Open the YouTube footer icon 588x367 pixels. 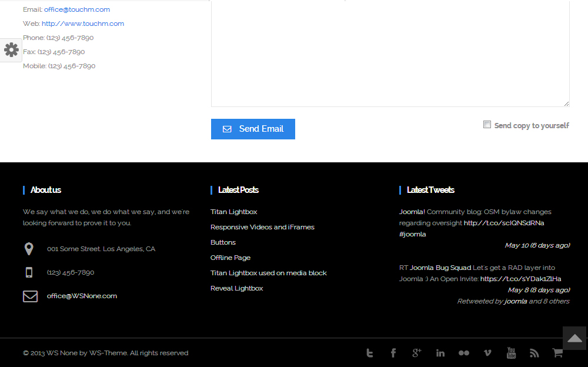click(x=511, y=353)
